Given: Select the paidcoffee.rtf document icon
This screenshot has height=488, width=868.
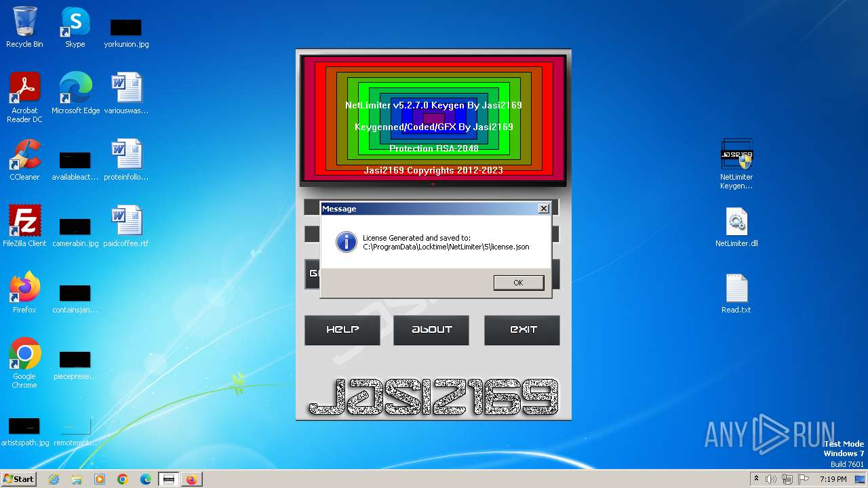Looking at the screenshot, I should click(x=126, y=226).
